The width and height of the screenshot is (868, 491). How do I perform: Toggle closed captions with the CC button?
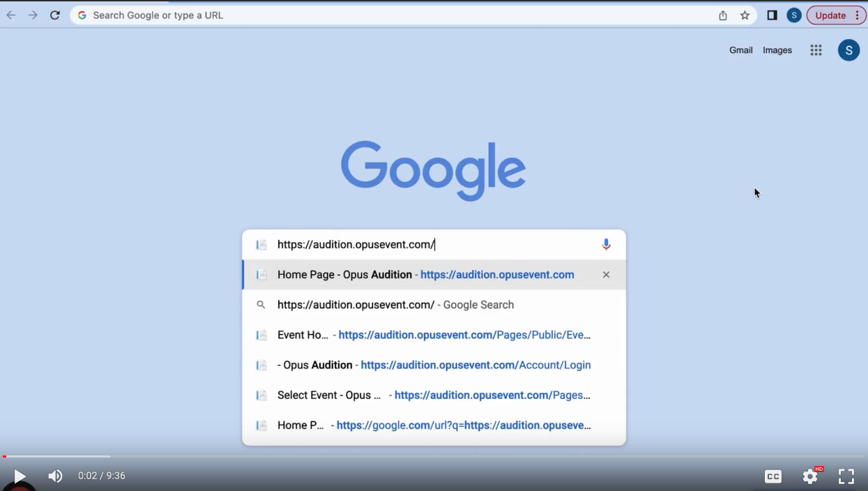pos(773,476)
